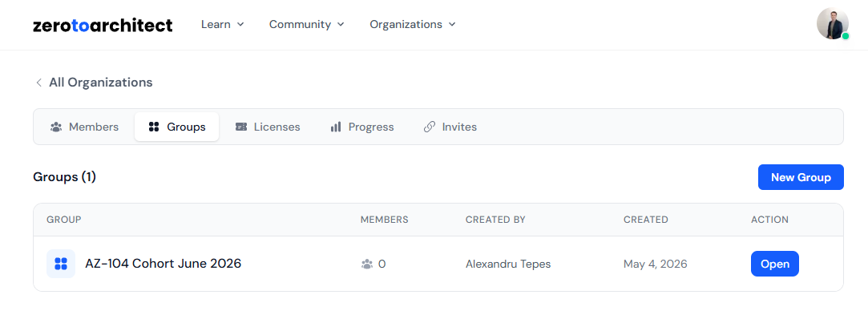Open the zerotoarchitect logo home link
The width and height of the screenshot is (868, 315).
click(x=103, y=25)
